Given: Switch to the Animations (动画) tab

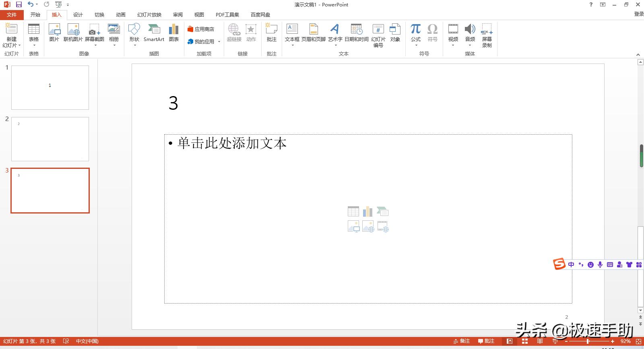Looking at the screenshot, I should coord(121,15).
